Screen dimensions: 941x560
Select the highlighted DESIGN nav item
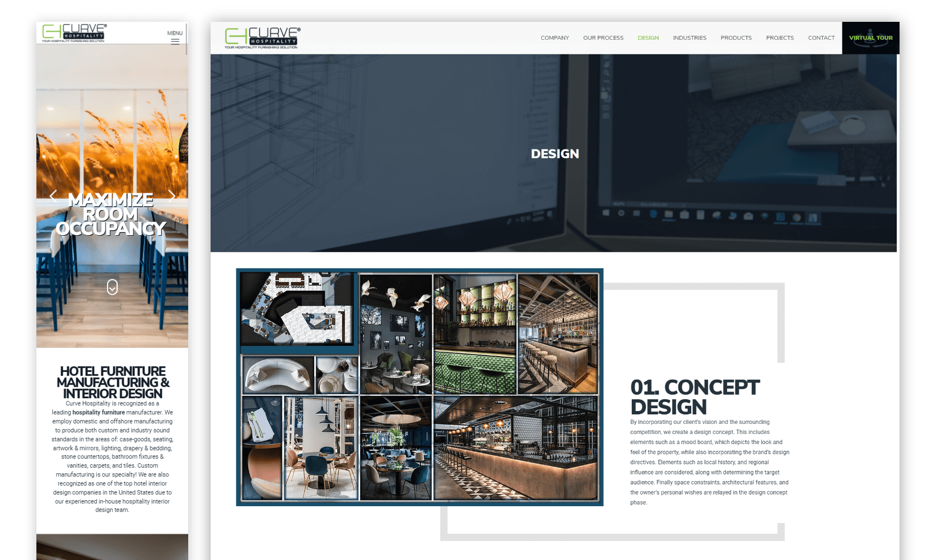[x=648, y=38]
